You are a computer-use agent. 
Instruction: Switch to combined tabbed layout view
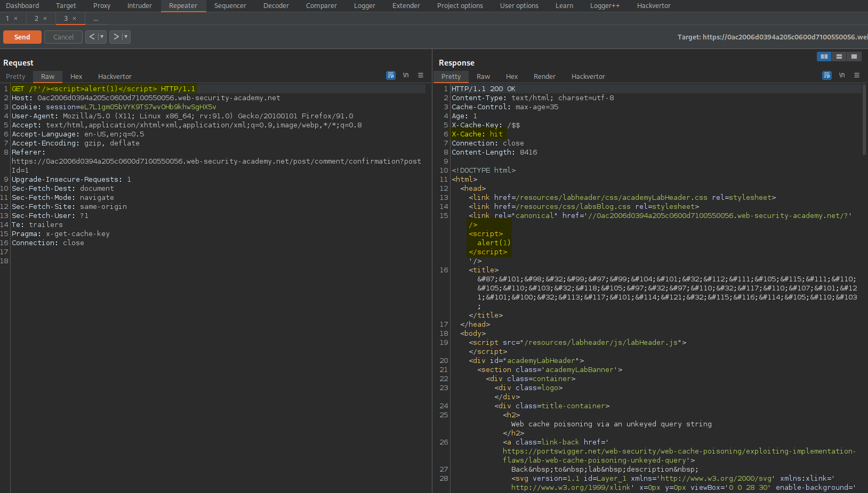pos(854,56)
